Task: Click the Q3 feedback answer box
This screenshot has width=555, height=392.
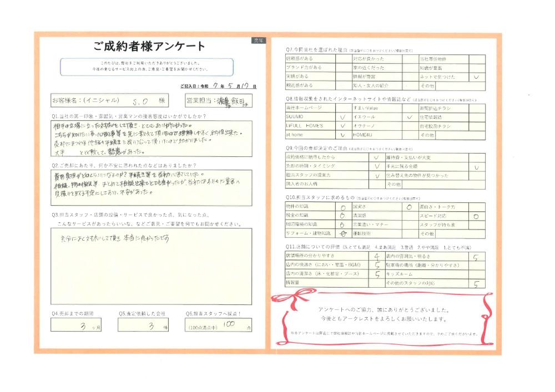Action: click(x=152, y=266)
